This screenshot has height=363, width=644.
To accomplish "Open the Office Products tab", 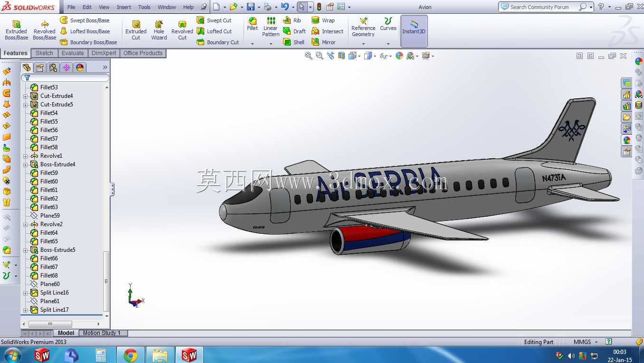I will tap(143, 53).
